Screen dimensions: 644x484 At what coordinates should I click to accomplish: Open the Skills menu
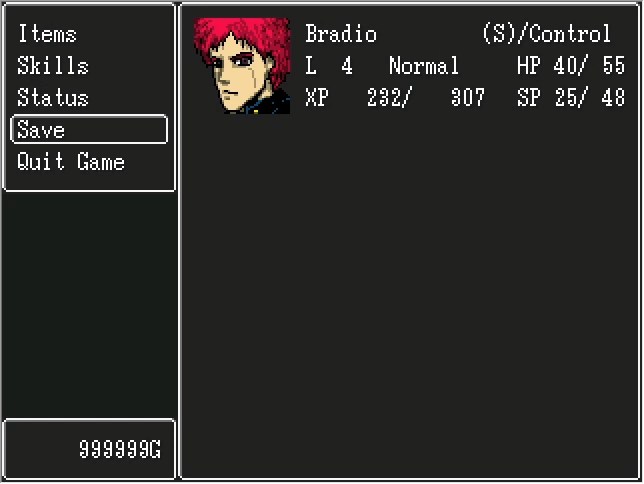[53, 65]
